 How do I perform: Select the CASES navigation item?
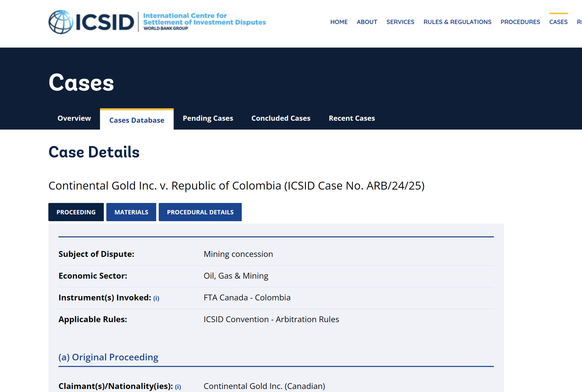pyautogui.click(x=558, y=22)
